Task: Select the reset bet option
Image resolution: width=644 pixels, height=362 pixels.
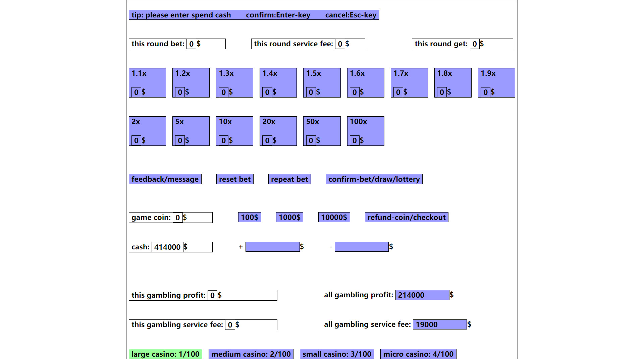Action: coord(234,179)
